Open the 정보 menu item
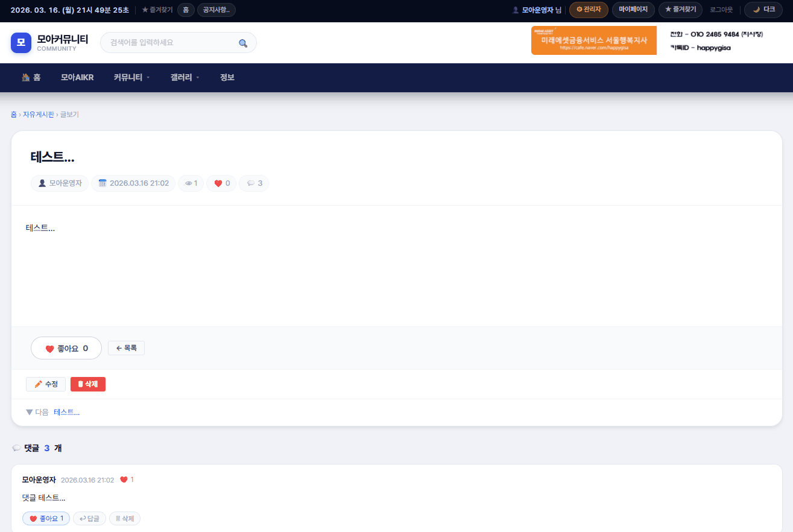 tap(227, 78)
